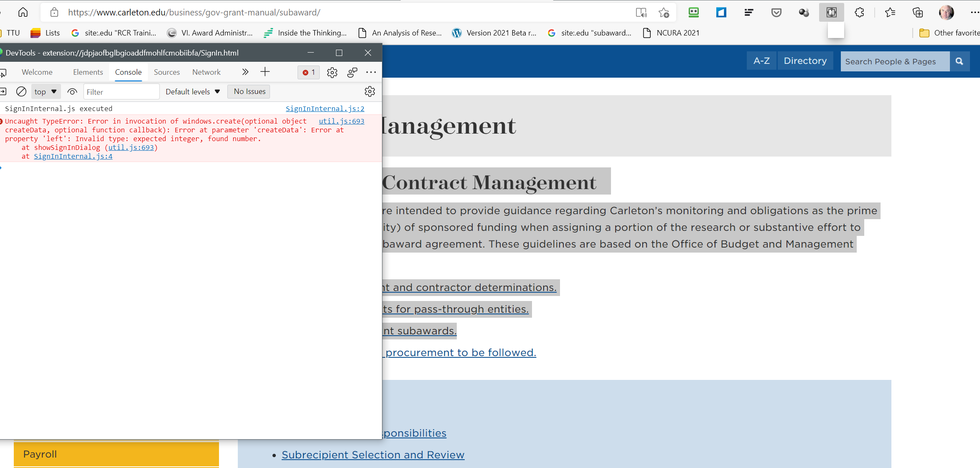This screenshot has width=980, height=468.
Task: Open the top context dropdown
Action: pyautogui.click(x=45, y=91)
